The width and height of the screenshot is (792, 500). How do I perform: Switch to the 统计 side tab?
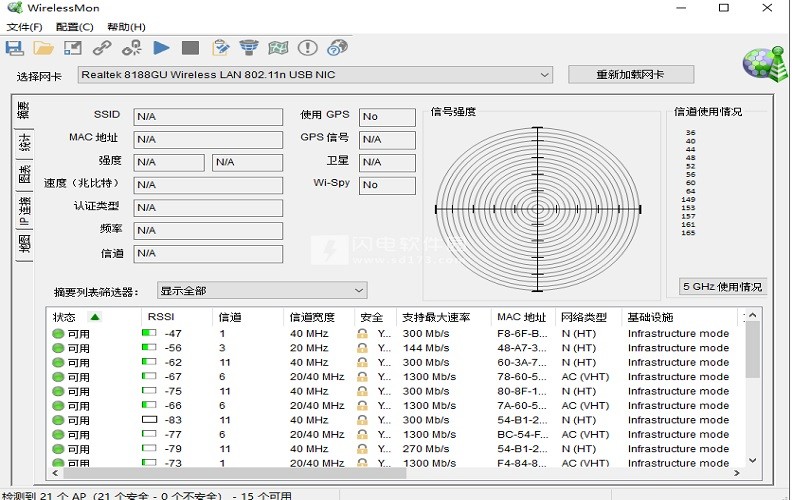(x=24, y=143)
